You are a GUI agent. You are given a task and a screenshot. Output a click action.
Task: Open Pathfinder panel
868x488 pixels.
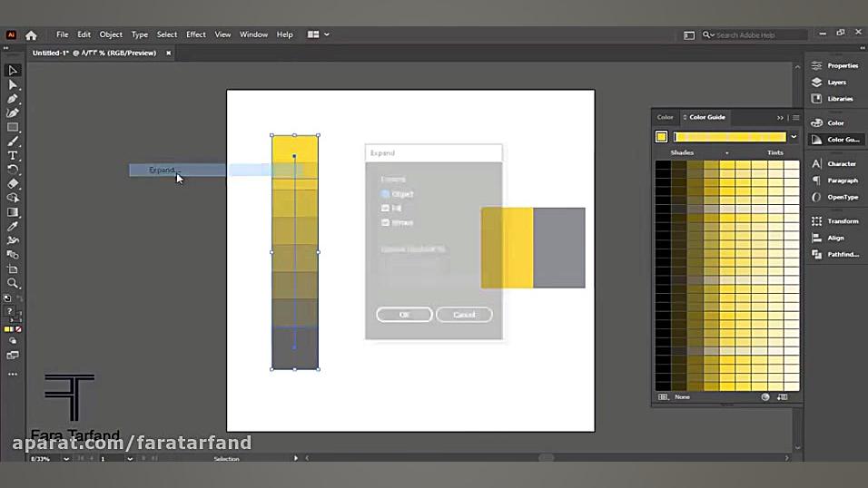point(834,255)
